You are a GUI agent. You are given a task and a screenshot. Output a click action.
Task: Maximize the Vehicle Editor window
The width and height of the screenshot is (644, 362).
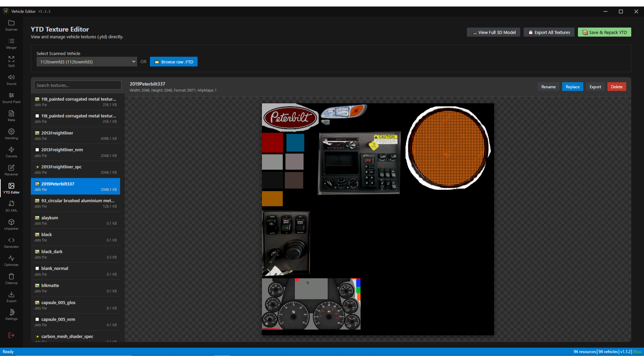[x=621, y=11]
